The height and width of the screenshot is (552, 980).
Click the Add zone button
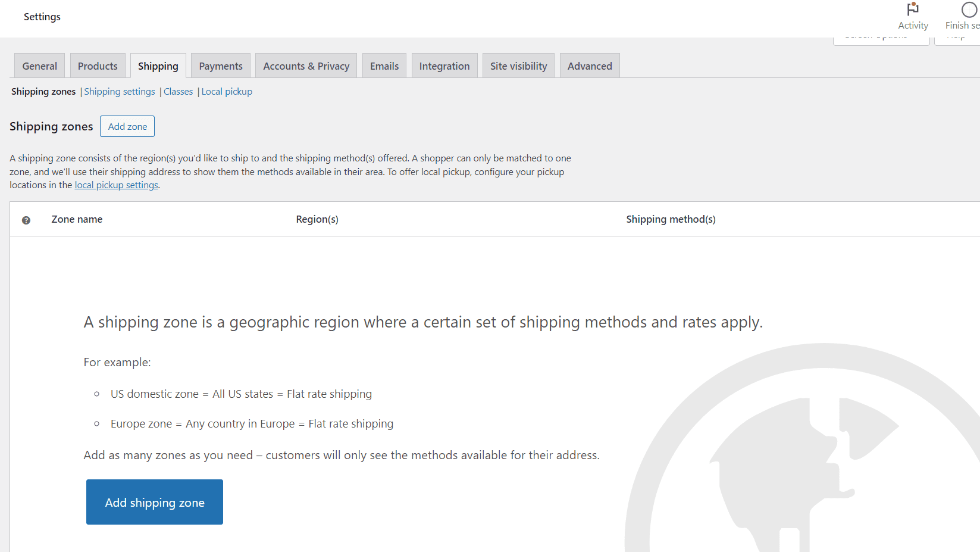coord(127,126)
